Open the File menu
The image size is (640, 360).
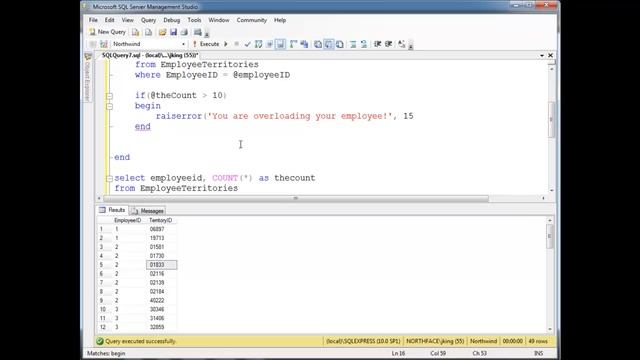93,20
